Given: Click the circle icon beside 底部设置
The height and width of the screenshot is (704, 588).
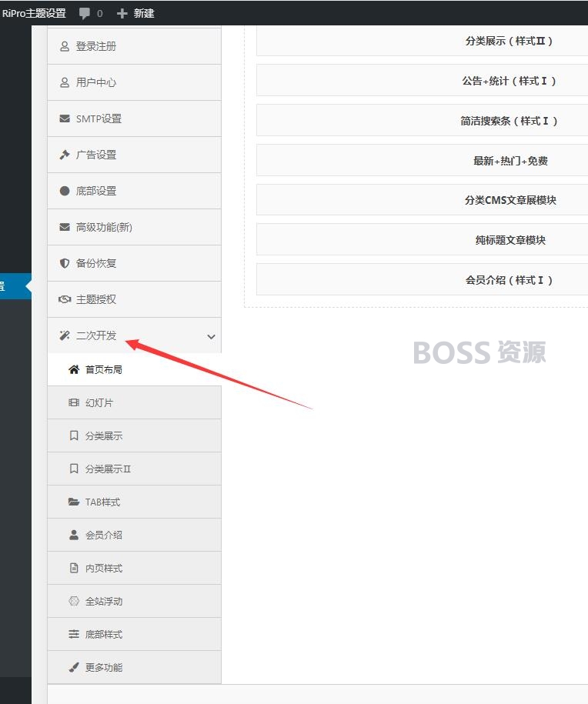Looking at the screenshot, I should point(65,191).
